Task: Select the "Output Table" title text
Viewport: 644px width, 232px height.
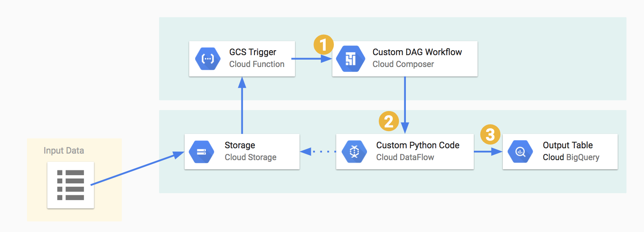Action: point(567,145)
